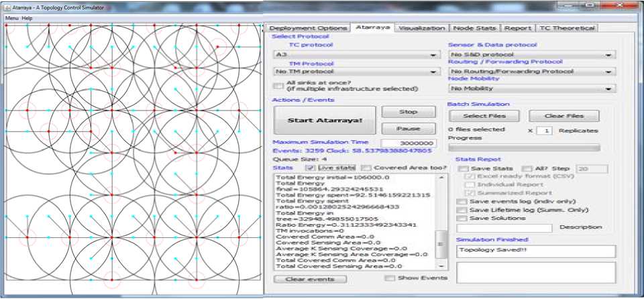Click the batch simulation Progress bar

524,147
